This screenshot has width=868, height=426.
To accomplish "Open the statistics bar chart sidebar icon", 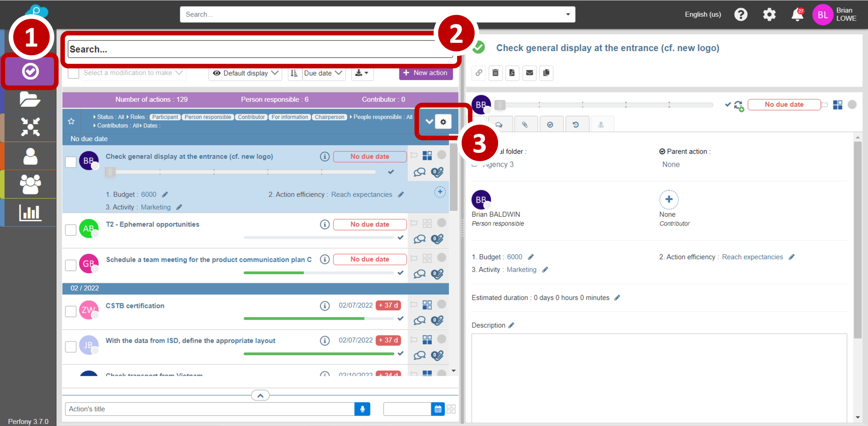I will 30,213.
